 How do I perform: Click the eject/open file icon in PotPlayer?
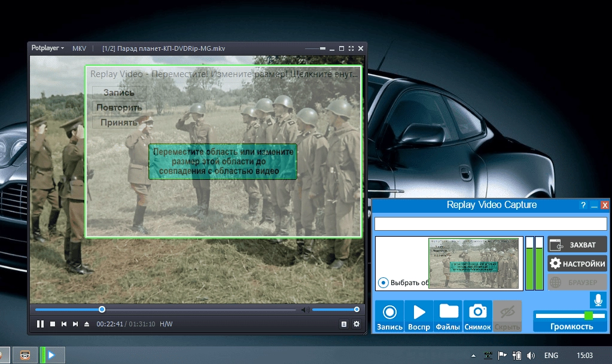(87, 324)
